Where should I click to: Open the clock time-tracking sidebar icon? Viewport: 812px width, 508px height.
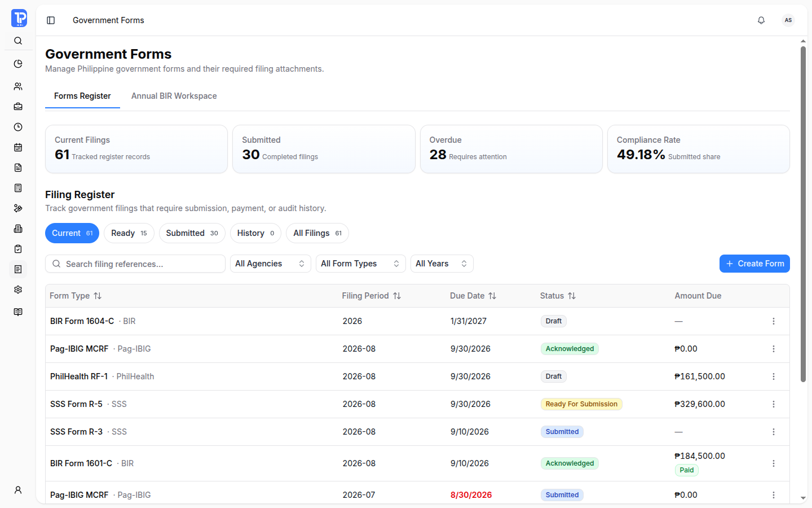18,127
